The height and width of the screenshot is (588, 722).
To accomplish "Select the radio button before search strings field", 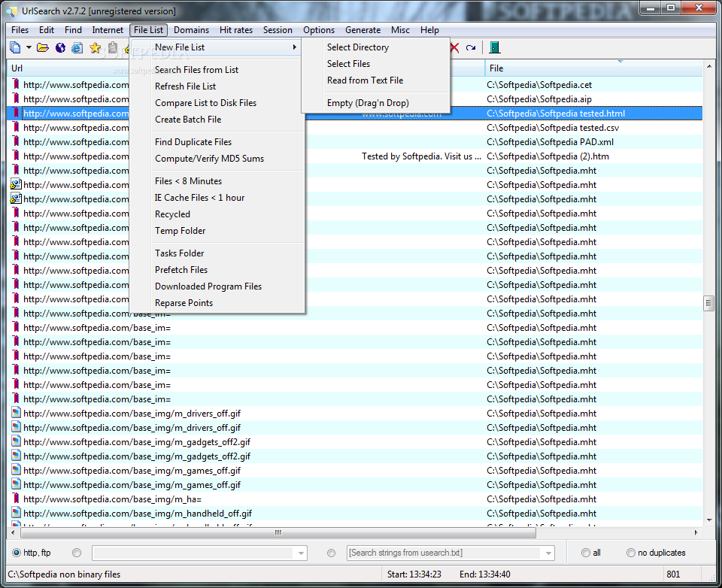I will click(x=331, y=553).
